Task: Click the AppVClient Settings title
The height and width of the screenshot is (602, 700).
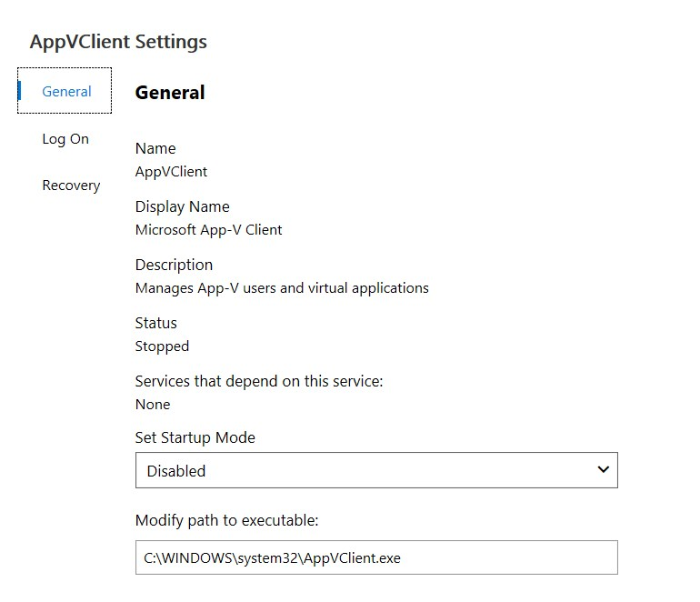Action: [x=118, y=42]
